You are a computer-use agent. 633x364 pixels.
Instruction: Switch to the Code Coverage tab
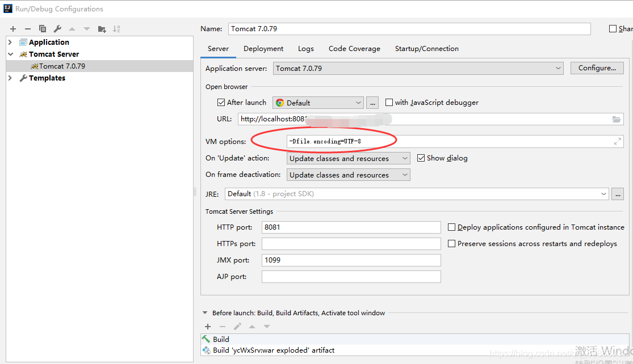click(354, 49)
